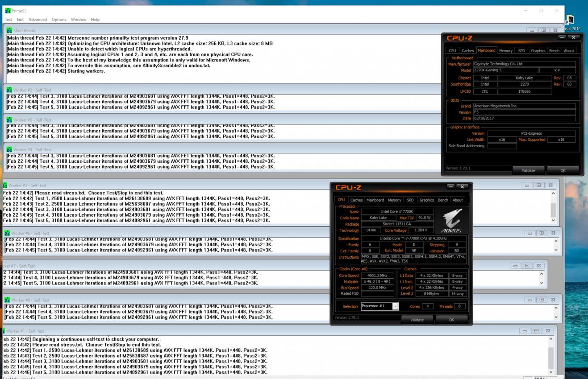Open the Window menu in Prime95
Viewport: 588px width, 379px height.
(x=78, y=20)
